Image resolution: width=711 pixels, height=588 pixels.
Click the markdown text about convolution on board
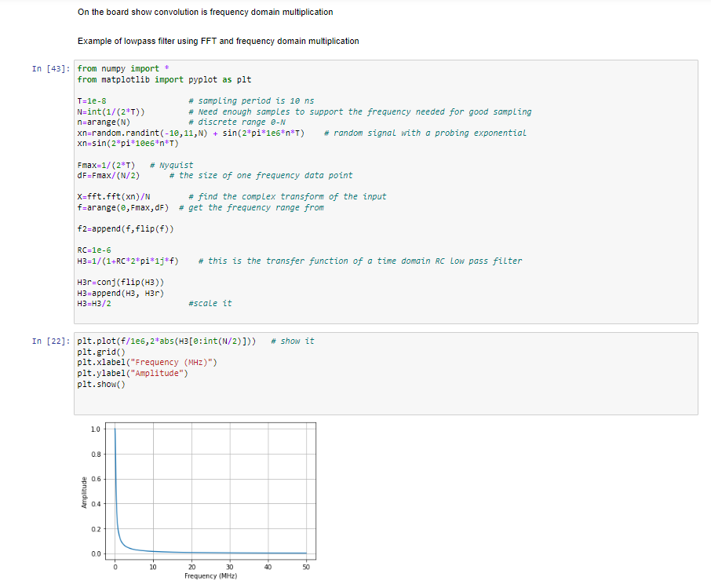coord(204,12)
